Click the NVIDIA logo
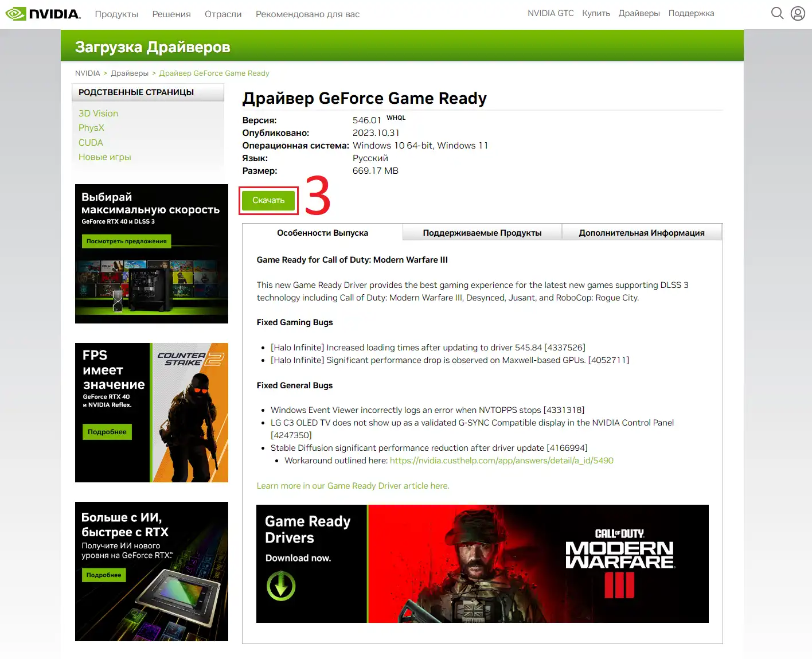This screenshot has height=659, width=812. pyautogui.click(x=43, y=13)
